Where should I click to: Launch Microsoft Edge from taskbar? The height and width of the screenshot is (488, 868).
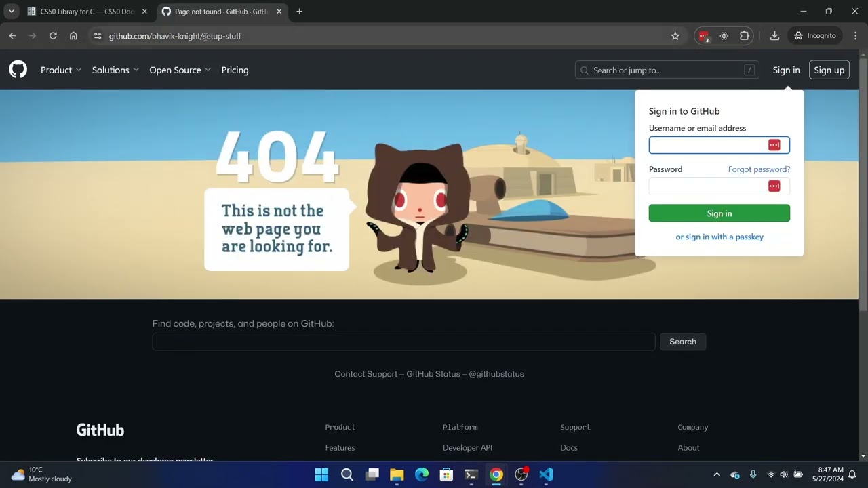click(422, 474)
